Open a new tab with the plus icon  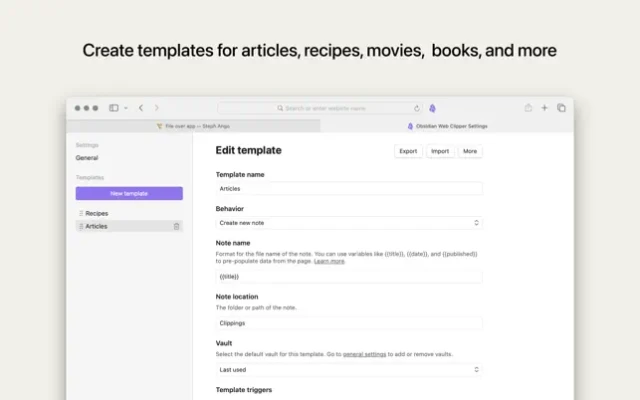(545, 108)
